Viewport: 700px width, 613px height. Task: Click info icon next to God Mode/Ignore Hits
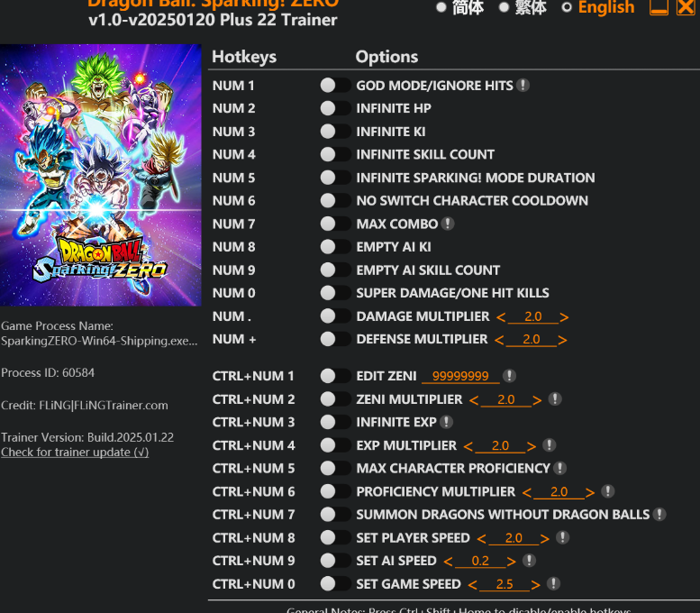pos(523,85)
